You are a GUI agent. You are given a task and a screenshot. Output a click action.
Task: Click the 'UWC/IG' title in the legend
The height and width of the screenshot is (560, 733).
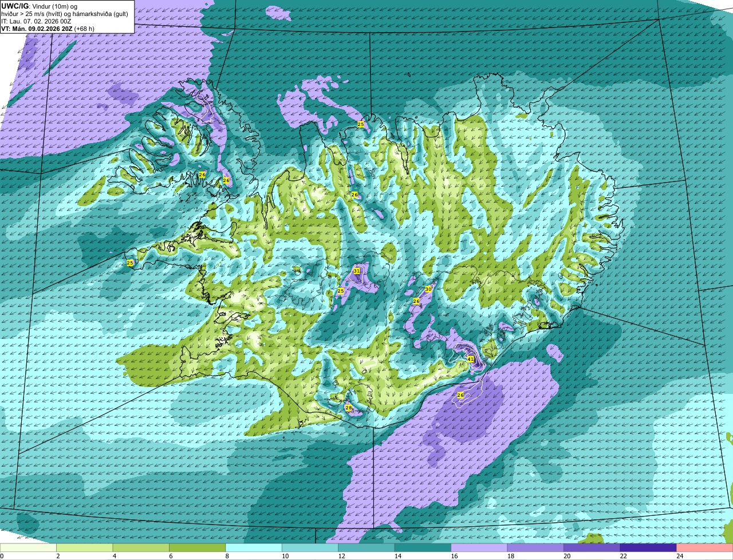pos(14,6)
